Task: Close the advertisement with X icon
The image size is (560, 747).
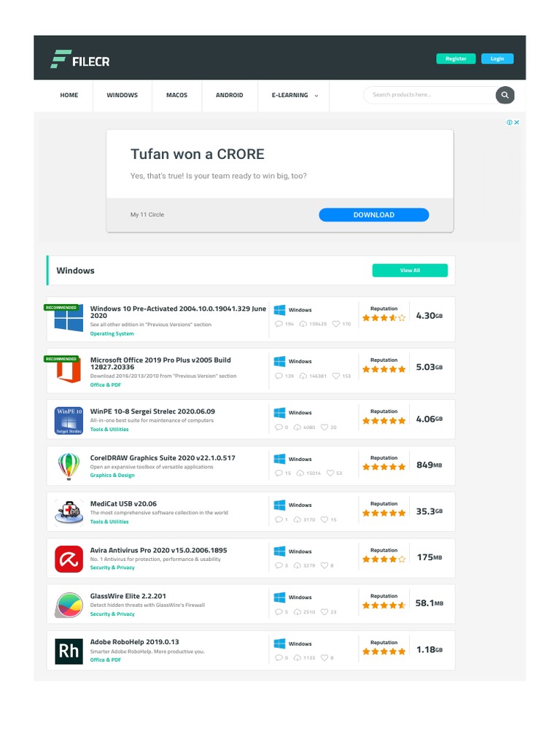Action: point(517,123)
